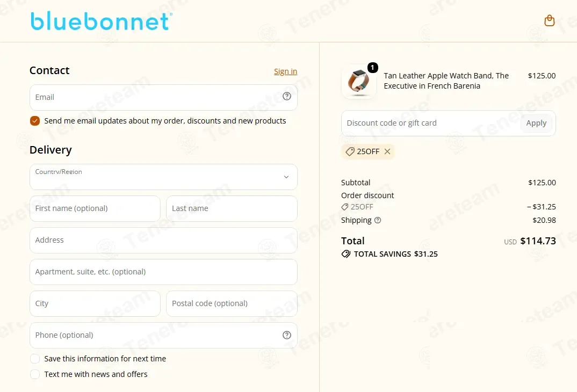Click the Email field help icon
Viewport: 577px width, 392px height.
(x=287, y=96)
